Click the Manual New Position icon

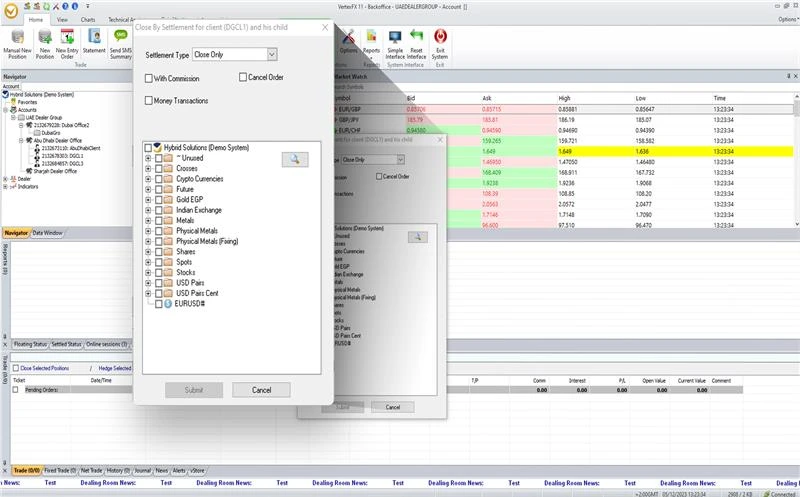point(16,38)
